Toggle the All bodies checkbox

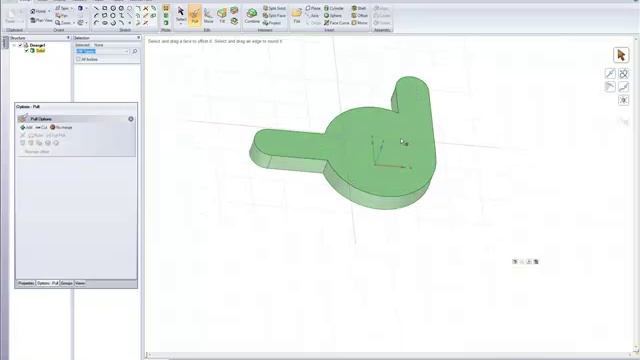tap(78, 59)
